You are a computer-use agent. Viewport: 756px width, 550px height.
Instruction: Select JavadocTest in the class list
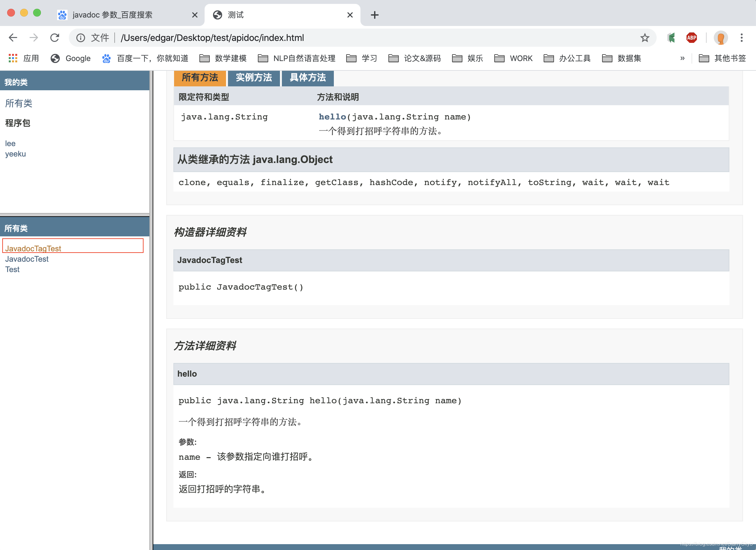[27, 259]
